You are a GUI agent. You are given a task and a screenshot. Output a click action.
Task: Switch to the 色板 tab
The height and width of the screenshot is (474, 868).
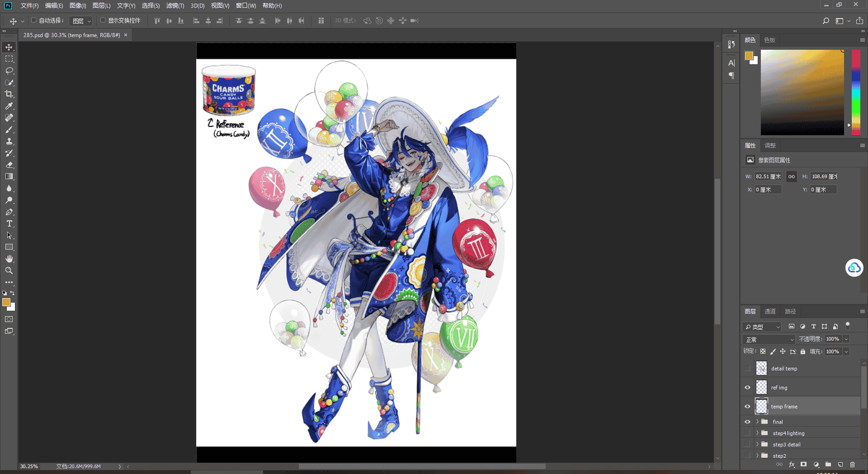pyautogui.click(x=769, y=40)
